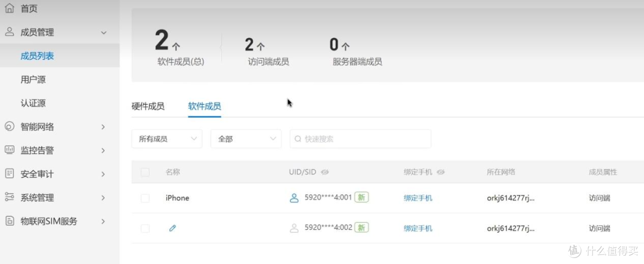This screenshot has height=264, width=644.
Task: Select the 软件成员 tab
Action: (x=205, y=106)
